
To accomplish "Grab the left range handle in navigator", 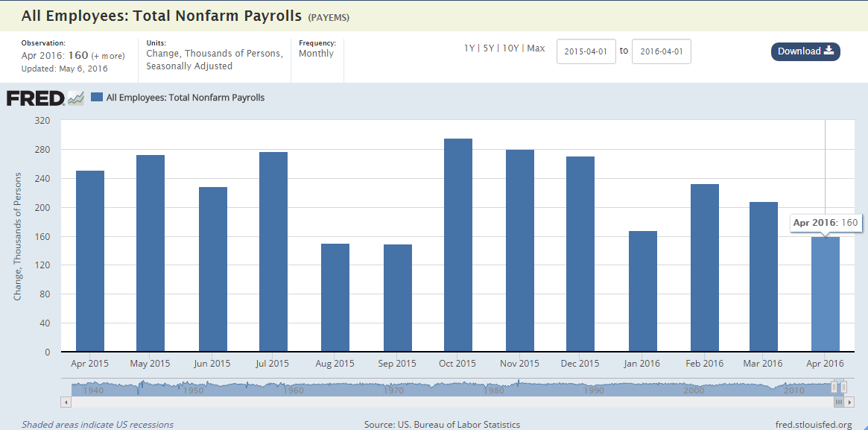I will click(x=834, y=387).
